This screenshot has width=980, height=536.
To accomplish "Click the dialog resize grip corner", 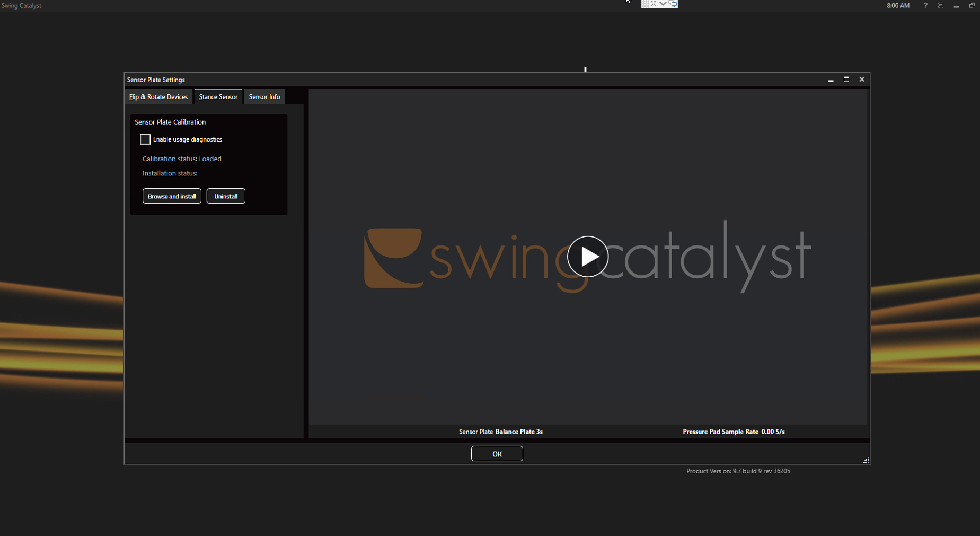I will (866, 460).
